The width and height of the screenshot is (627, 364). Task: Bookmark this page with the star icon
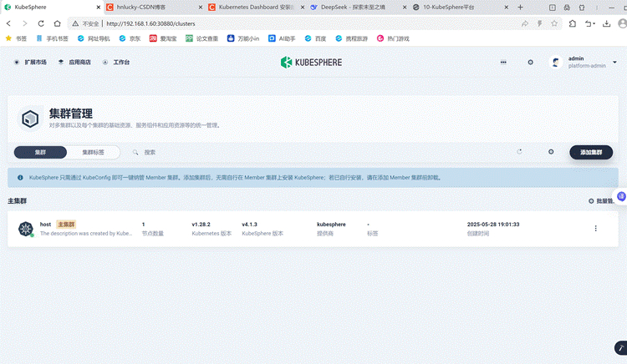tap(554, 23)
